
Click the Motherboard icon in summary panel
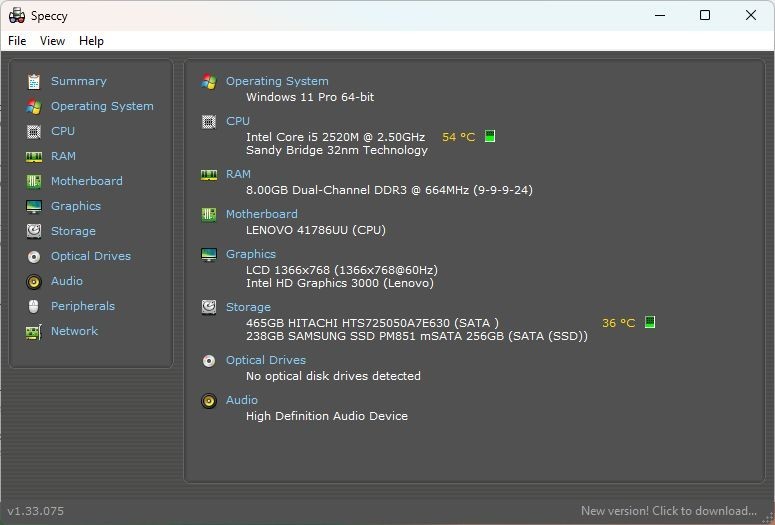click(x=209, y=215)
